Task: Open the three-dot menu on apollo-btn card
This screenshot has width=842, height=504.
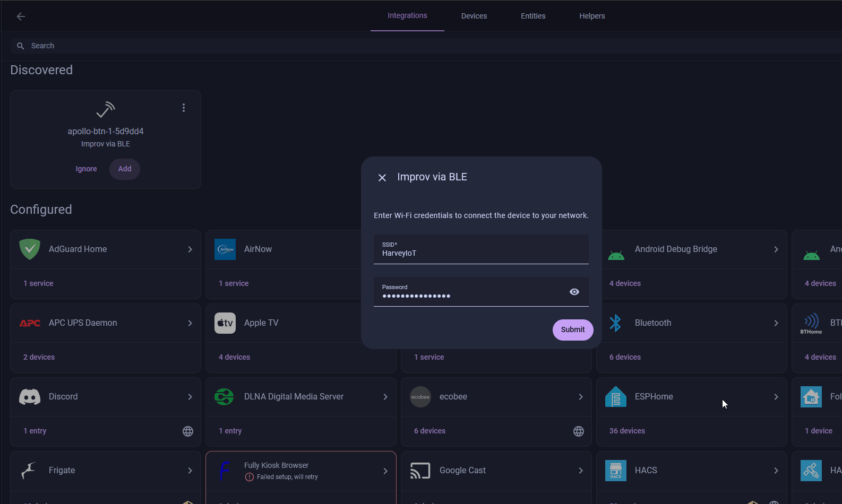Action: click(184, 108)
